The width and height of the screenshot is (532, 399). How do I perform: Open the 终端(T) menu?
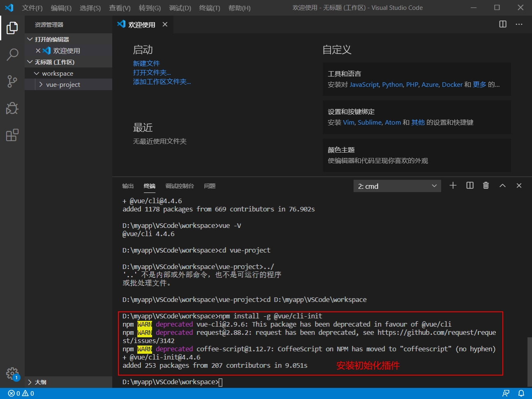[x=210, y=8]
